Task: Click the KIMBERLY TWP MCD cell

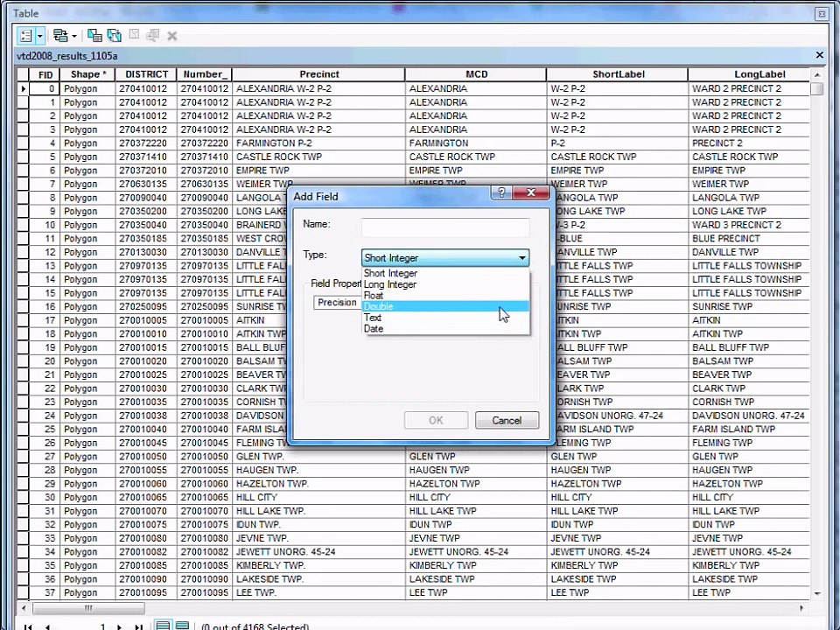Action: click(x=476, y=565)
